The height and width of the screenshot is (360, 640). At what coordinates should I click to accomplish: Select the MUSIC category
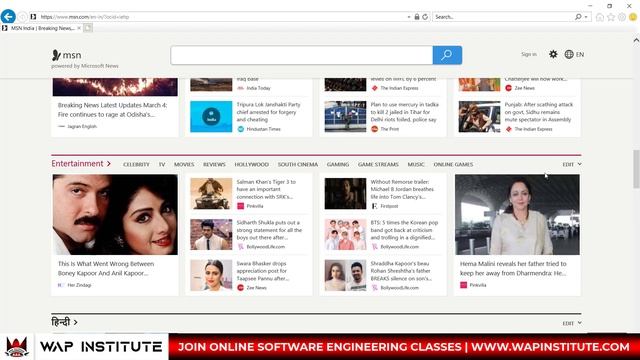pos(416,164)
